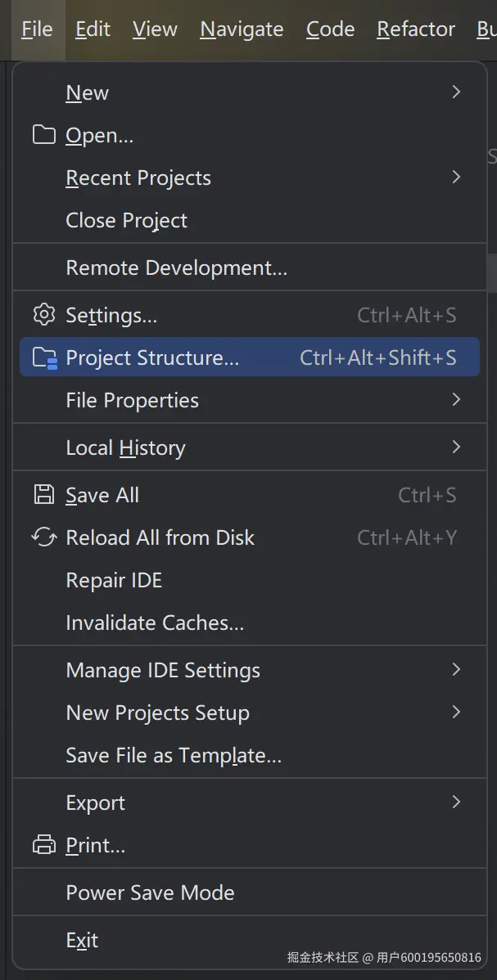
Task: Open the Navigate menu
Action: 242,29
